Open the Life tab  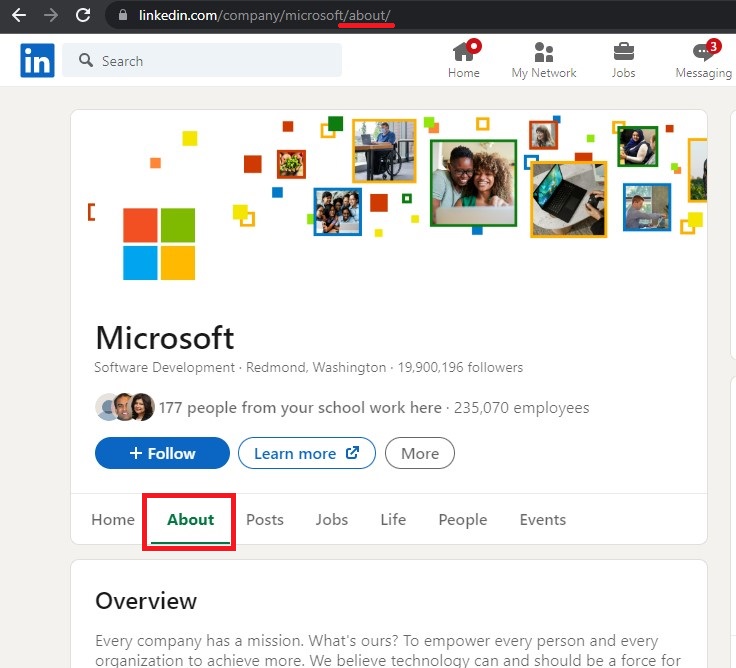393,519
